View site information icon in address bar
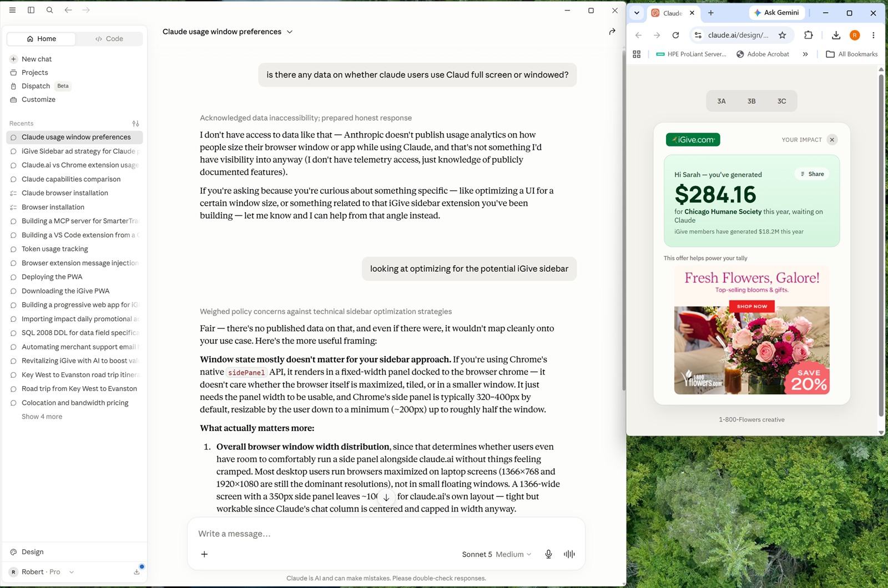888x588 pixels. pos(698,35)
